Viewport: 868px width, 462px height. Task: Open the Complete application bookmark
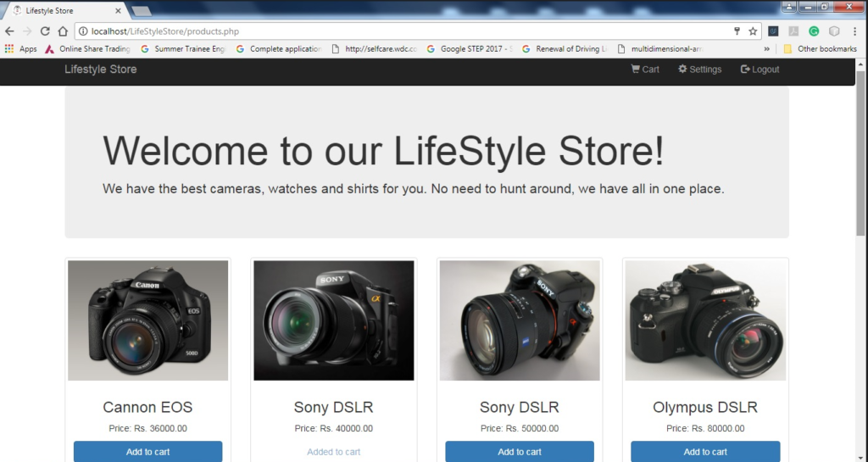[x=279, y=48]
